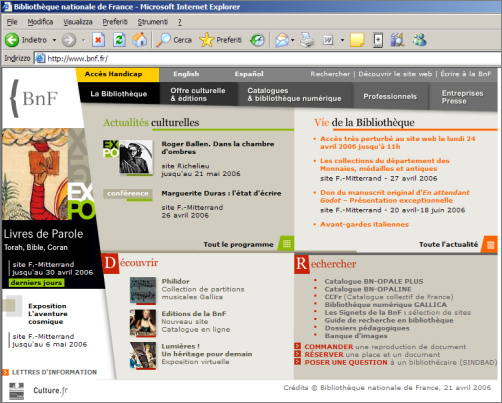Switch site to Español

pyautogui.click(x=249, y=74)
